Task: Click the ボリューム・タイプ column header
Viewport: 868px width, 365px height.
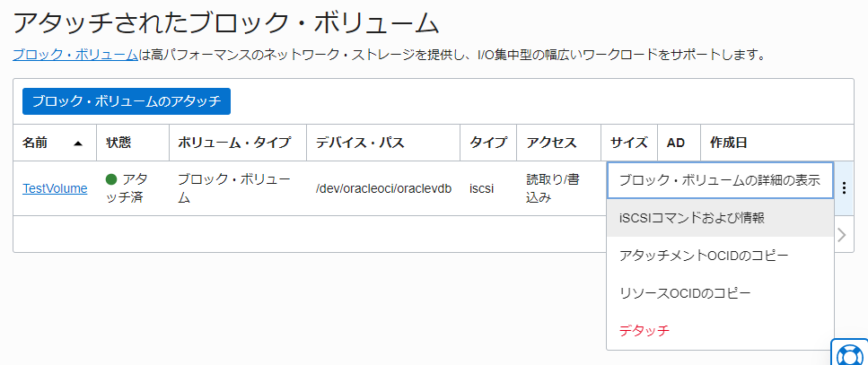Action: 233,143
